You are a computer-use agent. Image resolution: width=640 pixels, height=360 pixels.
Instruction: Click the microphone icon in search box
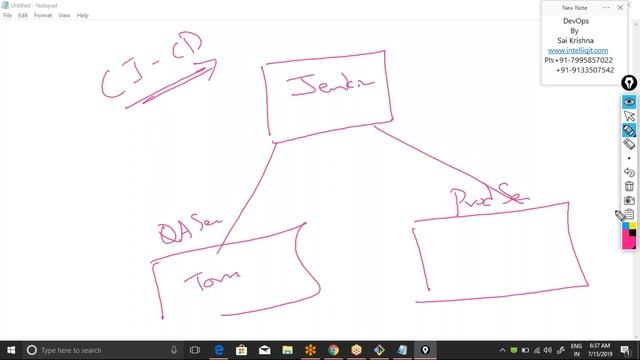pyautogui.click(x=174, y=350)
